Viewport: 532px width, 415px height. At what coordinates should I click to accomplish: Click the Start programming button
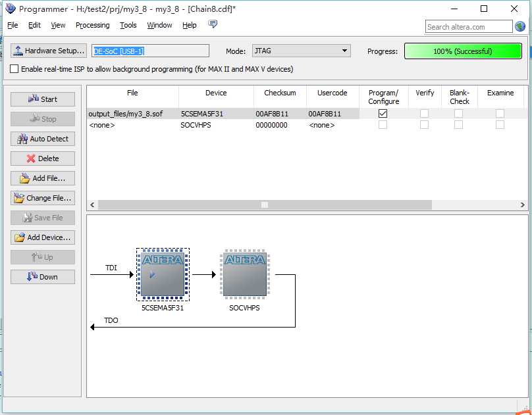(x=43, y=99)
